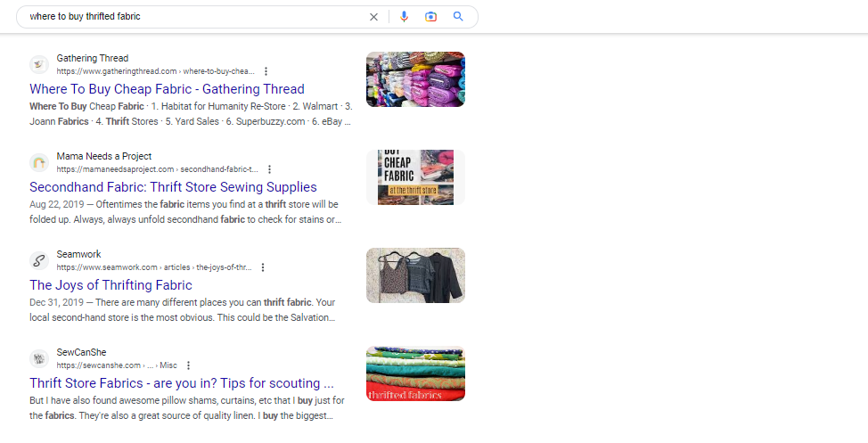Start voice search with the microphone icon

(x=404, y=17)
